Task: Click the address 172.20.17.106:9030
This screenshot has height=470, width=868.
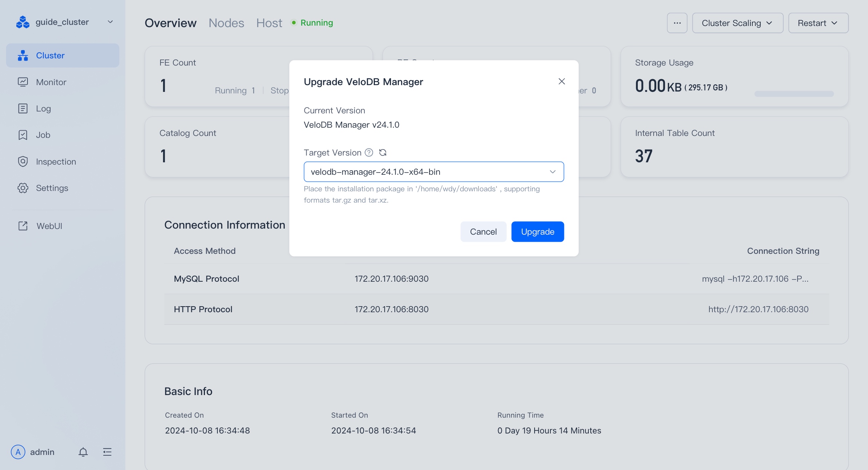Action: 391,279
